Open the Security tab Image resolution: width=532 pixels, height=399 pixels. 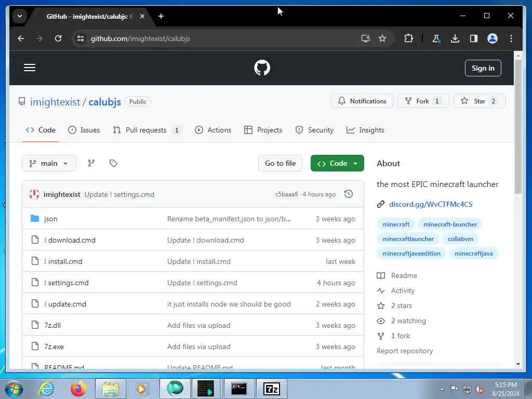click(x=314, y=130)
